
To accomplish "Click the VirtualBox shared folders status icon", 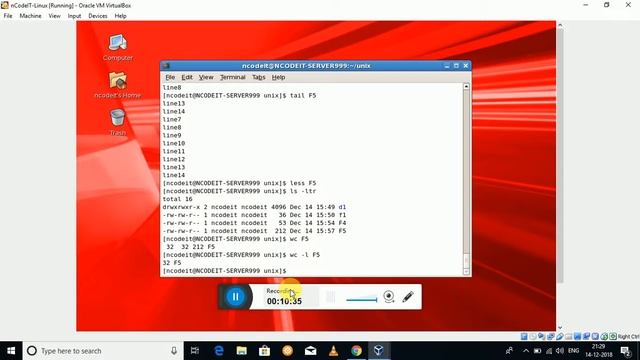I will (x=569, y=336).
